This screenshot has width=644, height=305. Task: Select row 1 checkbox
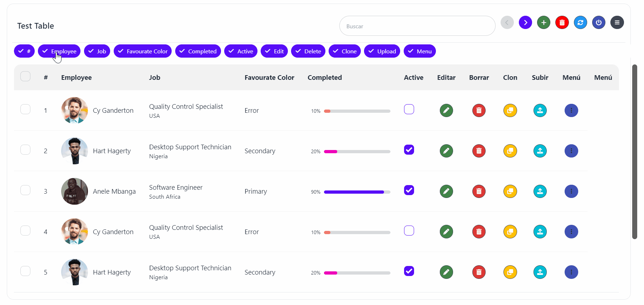(25, 109)
